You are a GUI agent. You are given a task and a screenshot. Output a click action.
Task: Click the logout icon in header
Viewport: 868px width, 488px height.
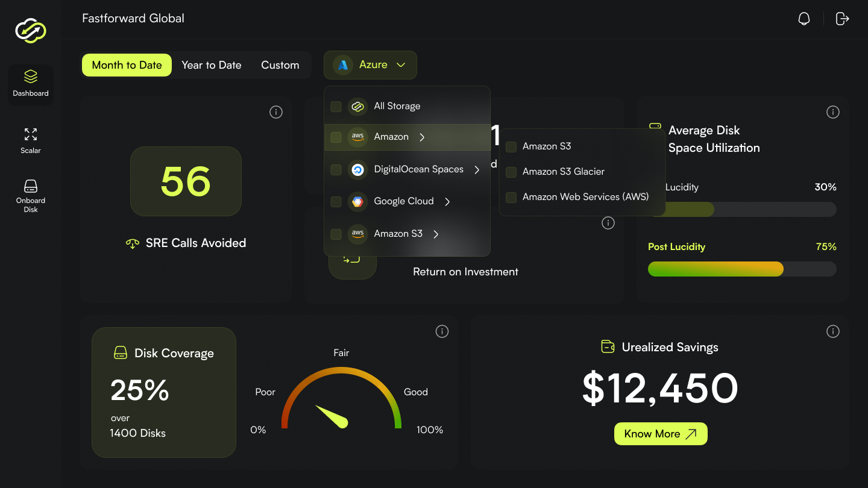pos(842,19)
